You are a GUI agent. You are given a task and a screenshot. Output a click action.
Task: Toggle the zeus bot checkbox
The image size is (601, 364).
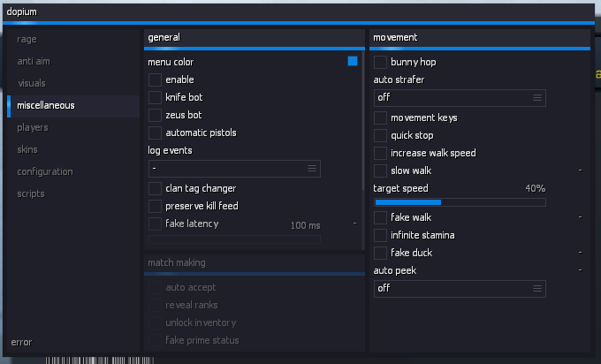(x=155, y=115)
